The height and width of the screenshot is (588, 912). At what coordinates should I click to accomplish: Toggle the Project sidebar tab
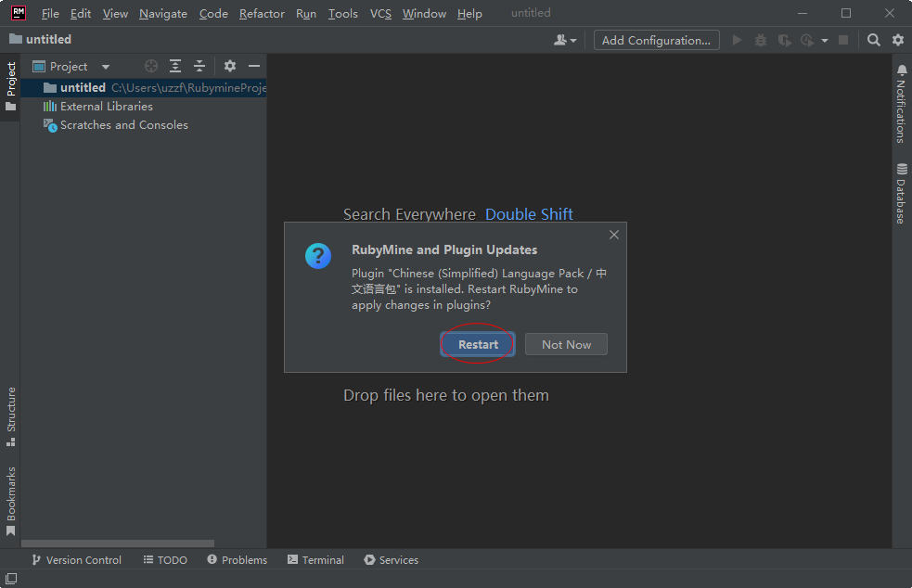pos(10,86)
